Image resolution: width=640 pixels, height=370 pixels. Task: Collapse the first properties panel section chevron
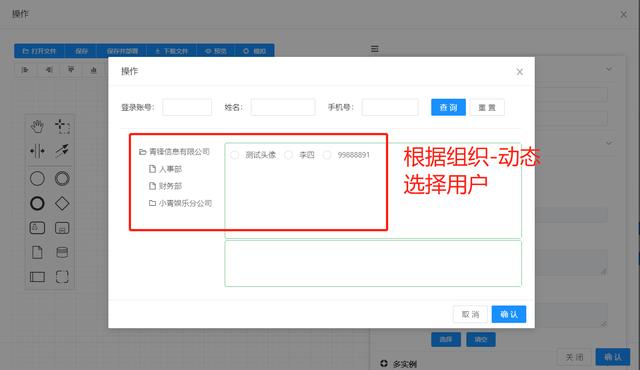click(609, 69)
